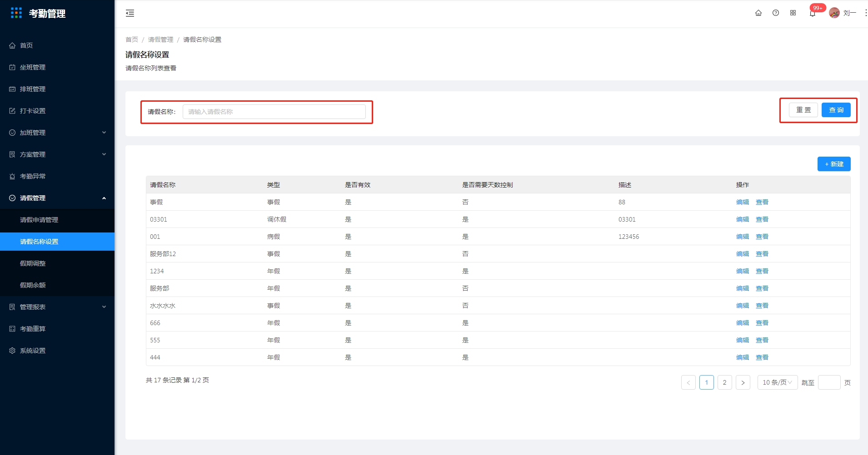Click the 首页 sidebar home icon
868x455 pixels.
click(x=12, y=45)
